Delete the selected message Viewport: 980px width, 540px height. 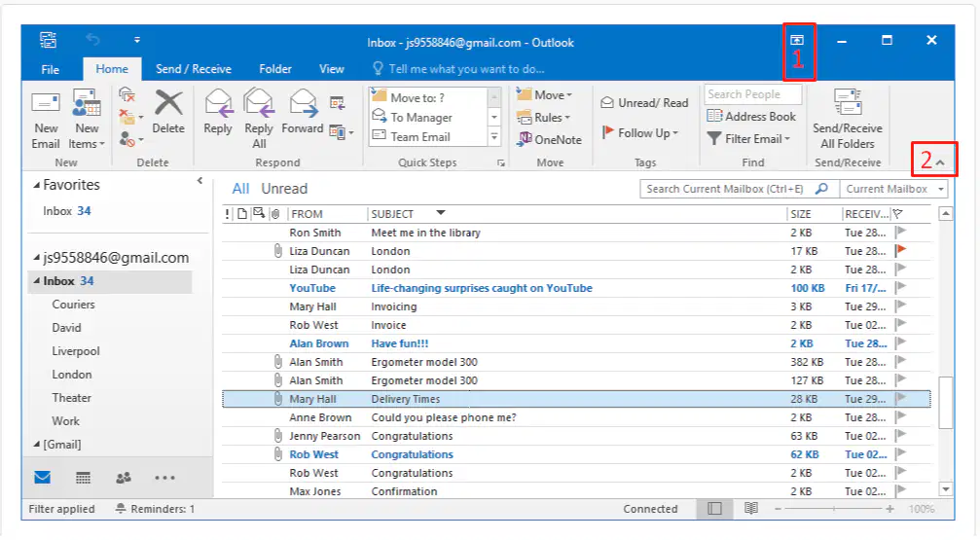pyautogui.click(x=168, y=113)
